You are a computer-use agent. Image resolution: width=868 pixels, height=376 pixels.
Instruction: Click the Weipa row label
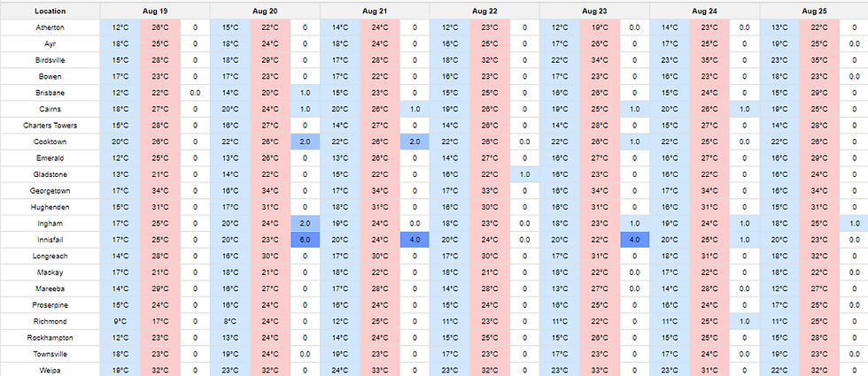(50, 369)
